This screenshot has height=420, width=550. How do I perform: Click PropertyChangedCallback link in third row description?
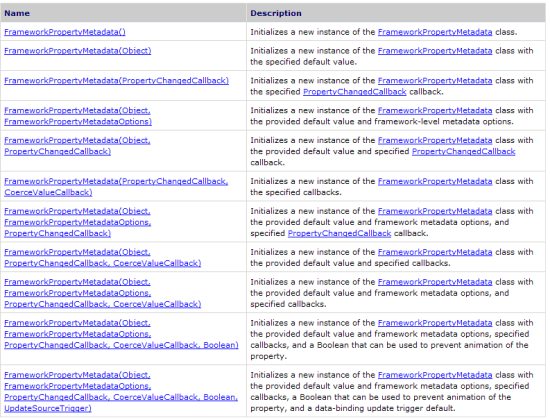pos(355,92)
